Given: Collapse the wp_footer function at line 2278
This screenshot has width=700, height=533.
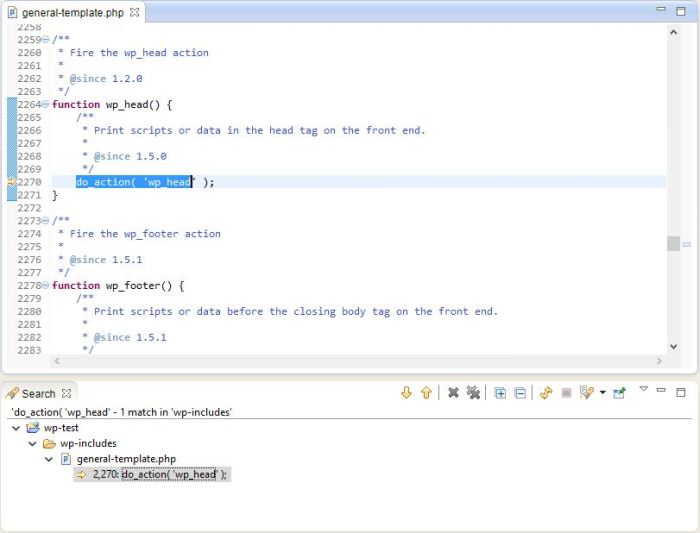Looking at the screenshot, I should [x=45, y=285].
